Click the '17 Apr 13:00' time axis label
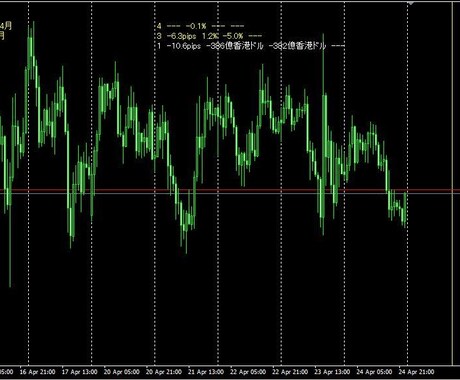460x380 pixels. click(x=80, y=372)
